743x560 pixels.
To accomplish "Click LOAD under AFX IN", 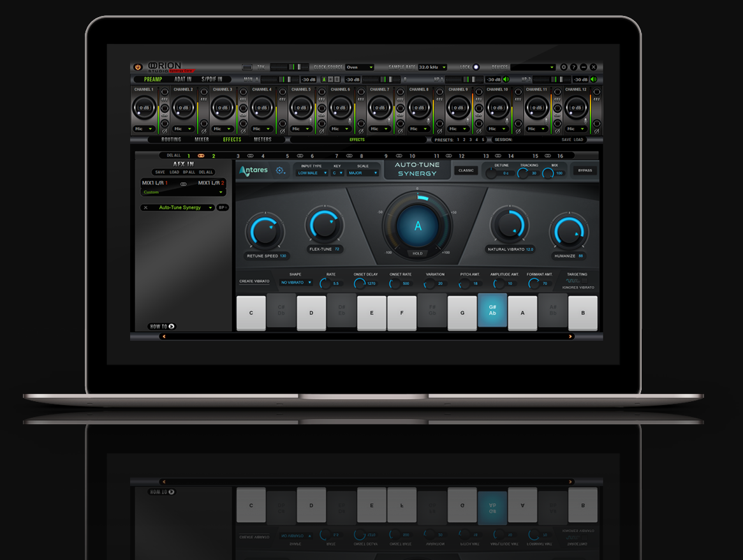I will tap(174, 172).
